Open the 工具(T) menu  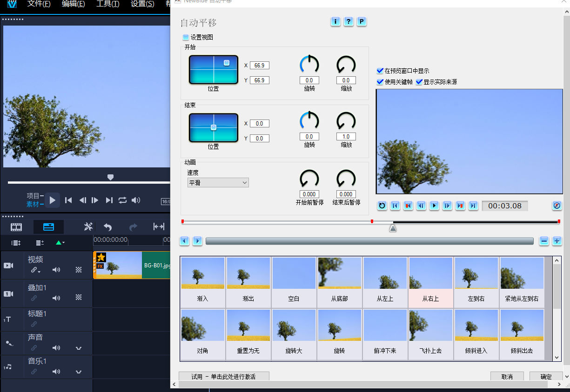107,4
